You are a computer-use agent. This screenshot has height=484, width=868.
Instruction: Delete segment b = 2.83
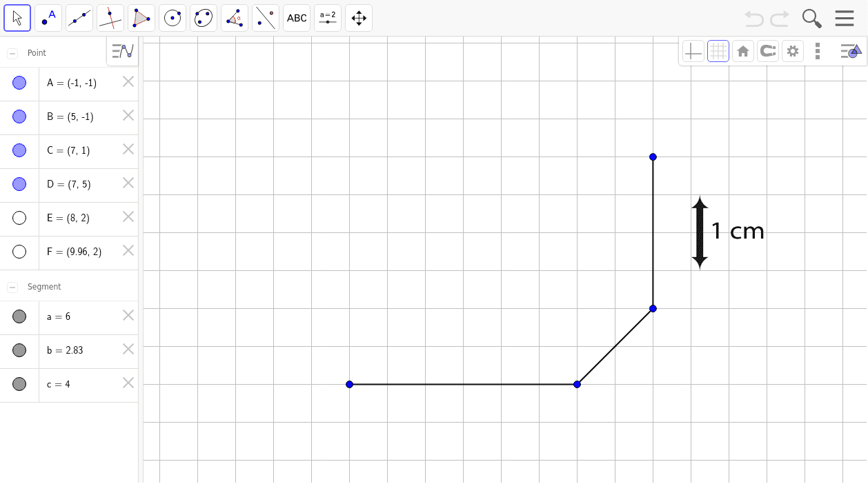pyautogui.click(x=128, y=349)
